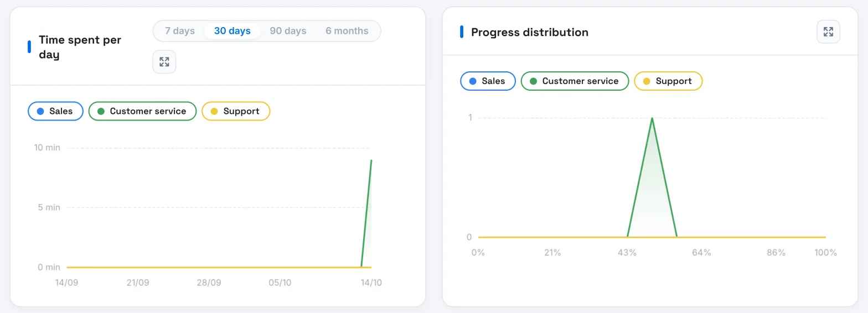868x313 pixels.
Task: Click the green peak in Progress distribution
Action: 652,118
